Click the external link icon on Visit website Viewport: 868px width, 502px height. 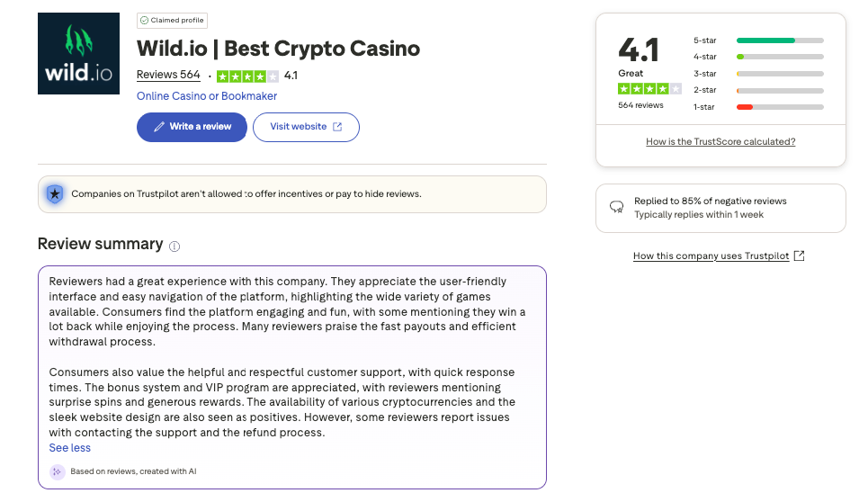(338, 127)
